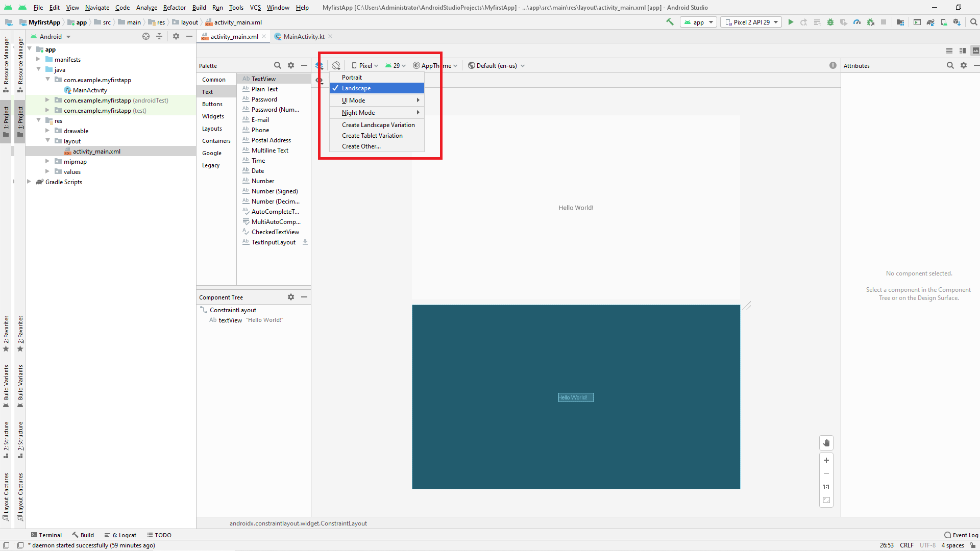980x551 pixels.
Task: Switch to the MainActivity.kt tab
Action: click(x=304, y=36)
